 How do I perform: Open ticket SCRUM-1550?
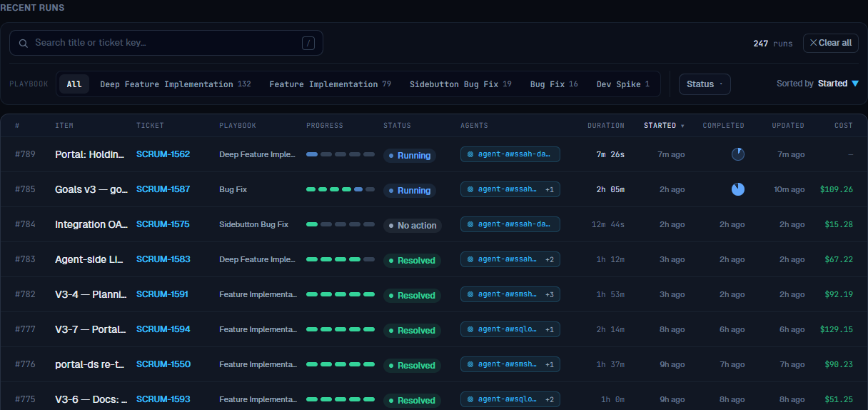pyautogui.click(x=163, y=364)
